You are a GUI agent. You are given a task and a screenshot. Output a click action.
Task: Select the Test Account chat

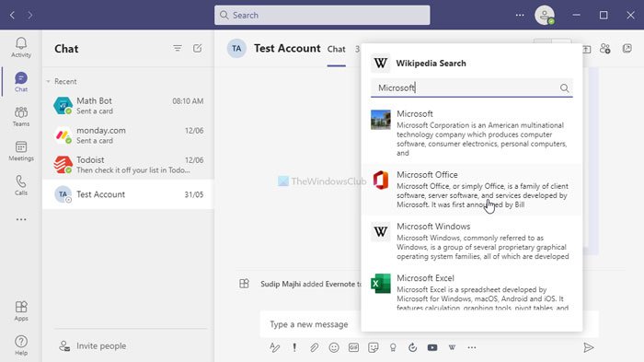128,194
